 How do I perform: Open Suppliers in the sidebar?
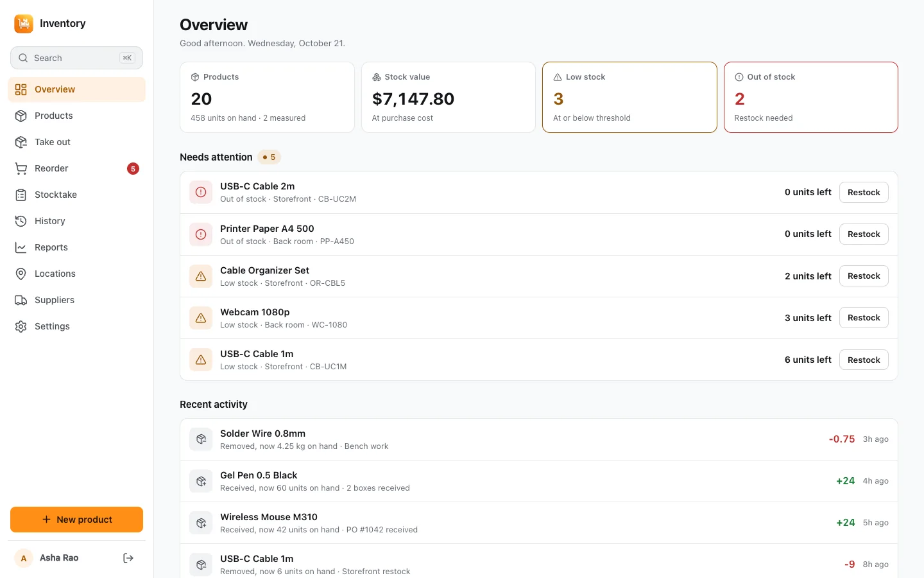77,300
